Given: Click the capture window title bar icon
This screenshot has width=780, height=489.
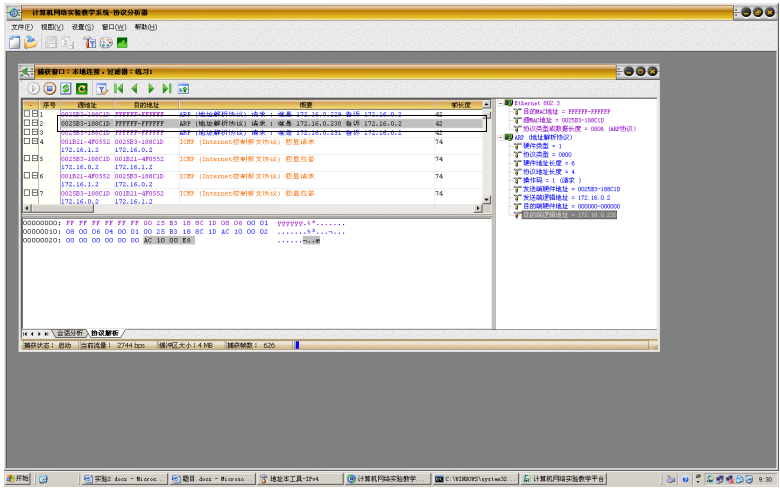Looking at the screenshot, I should (27, 72).
